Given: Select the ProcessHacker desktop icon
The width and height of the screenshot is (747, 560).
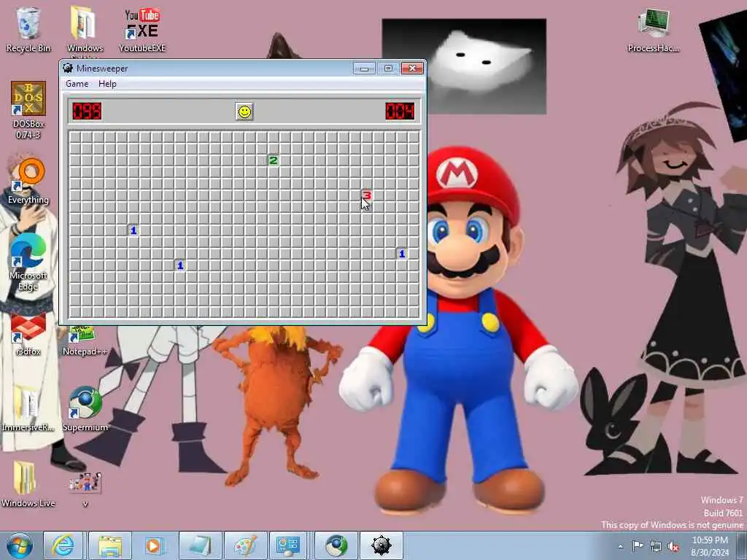Looking at the screenshot, I should tap(653, 30).
